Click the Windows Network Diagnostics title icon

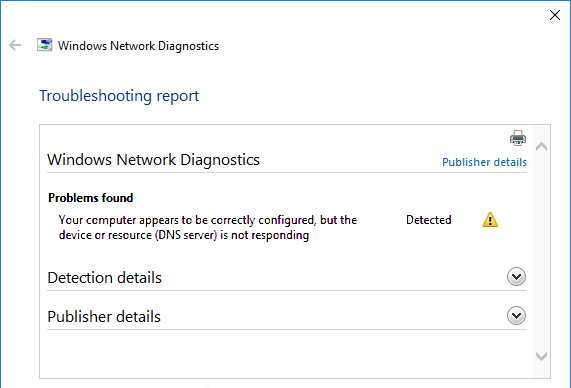pyautogui.click(x=44, y=45)
